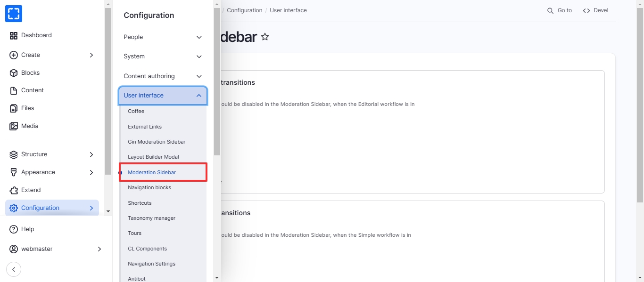Open the Help page
The image size is (644, 282).
(x=27, y=229)
